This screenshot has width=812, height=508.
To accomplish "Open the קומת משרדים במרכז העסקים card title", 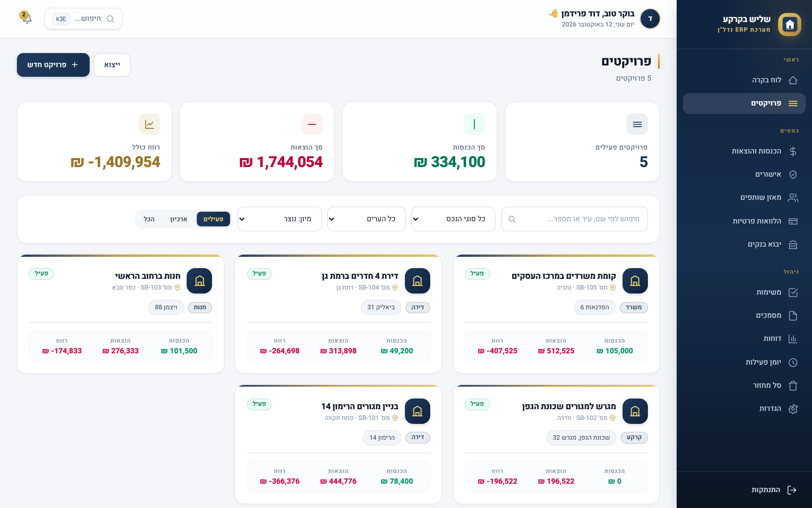I will (564, 276).
